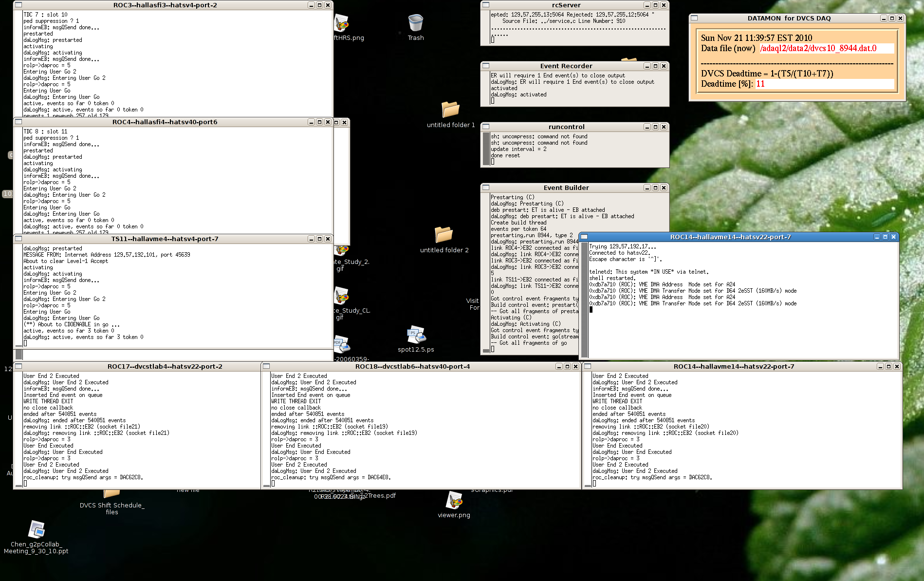924x581 pixels.
Task: Click 'daLogMsg: activated' in Event Recorder
Action: click(x=518, y=94)
